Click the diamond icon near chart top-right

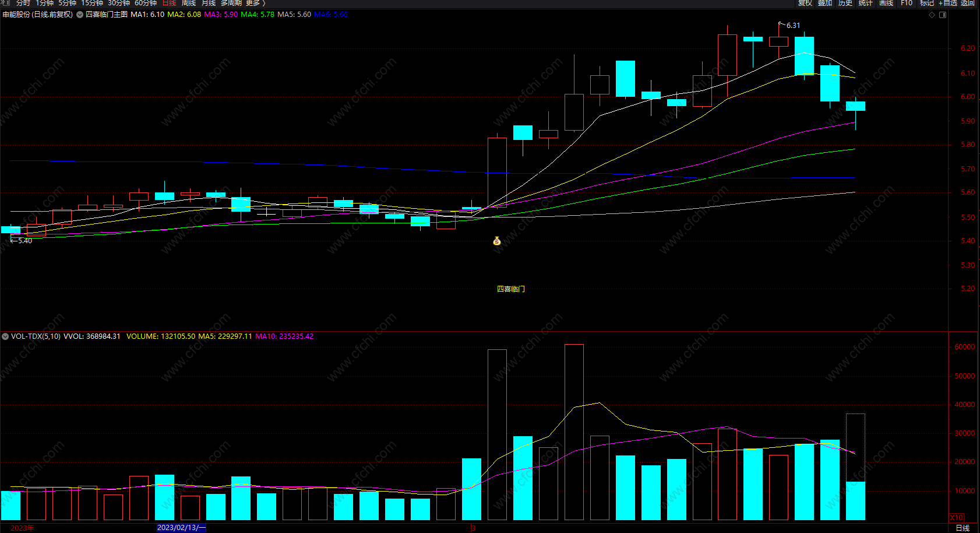[932, 15]
